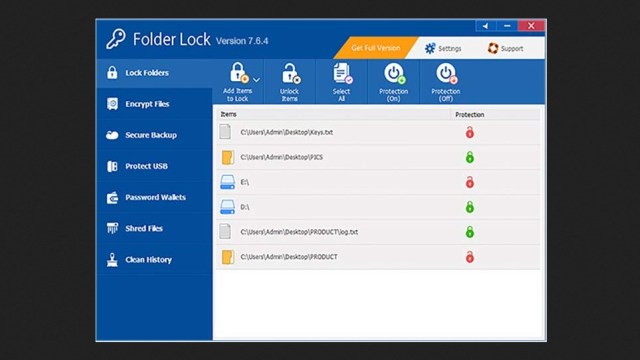Click the Clean History broom icon
Image resolution: width=640 pixels, height=360 pixels.
coord(112,260)
